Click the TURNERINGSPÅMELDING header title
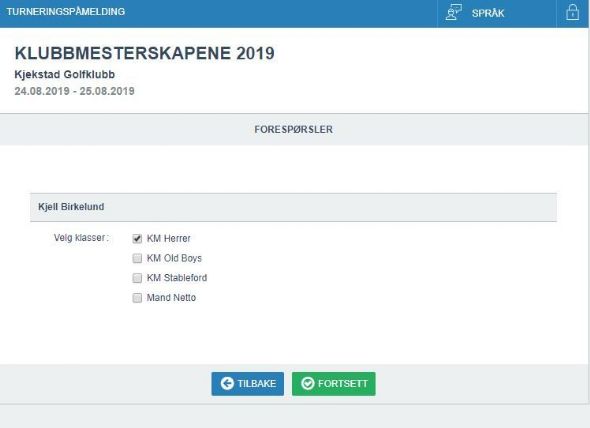Viewport: 590px width, 428px height. point(65,12)
